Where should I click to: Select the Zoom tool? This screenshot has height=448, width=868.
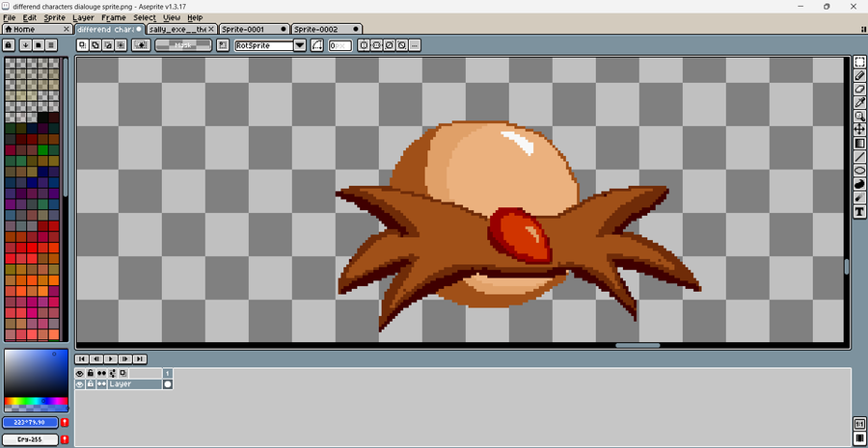click(859, 117)
